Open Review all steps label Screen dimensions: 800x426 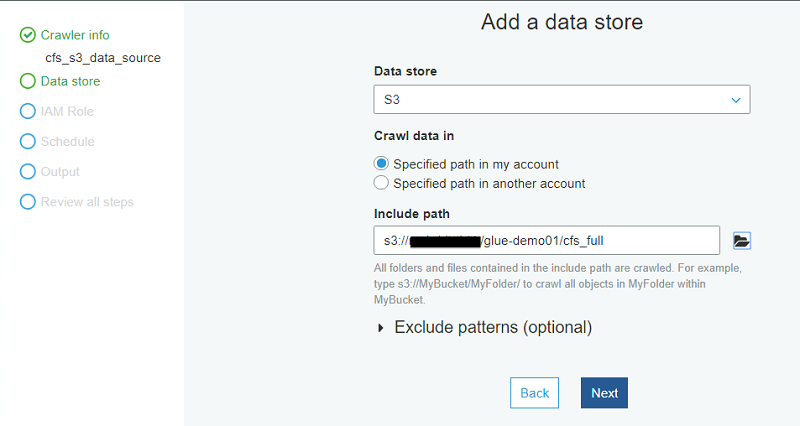(x=87, y=202)
